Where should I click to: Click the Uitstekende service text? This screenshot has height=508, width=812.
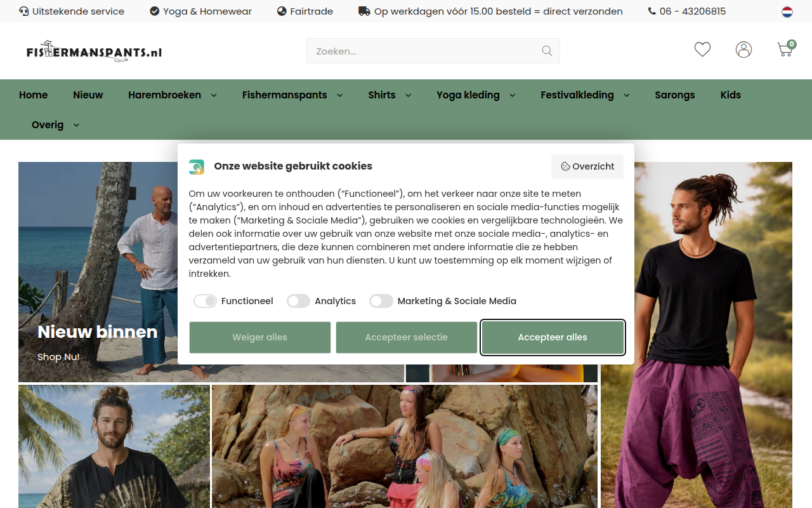pos(78,11)
